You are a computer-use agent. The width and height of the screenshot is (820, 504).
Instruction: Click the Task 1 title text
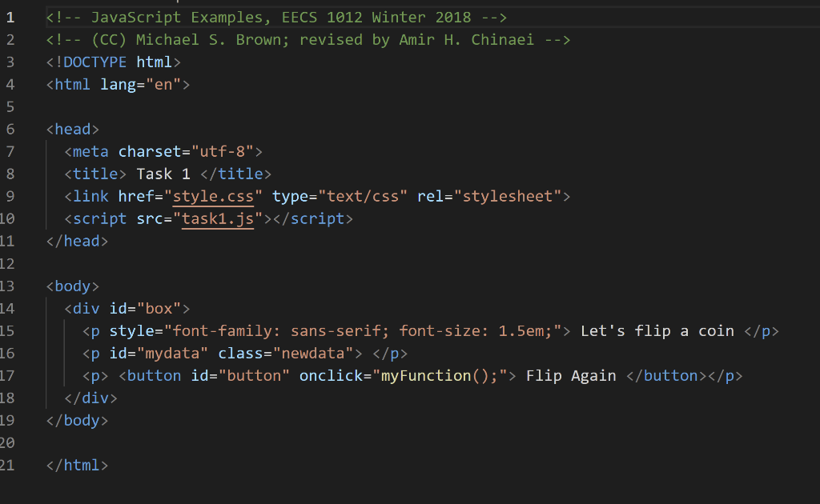pos(163,174)
